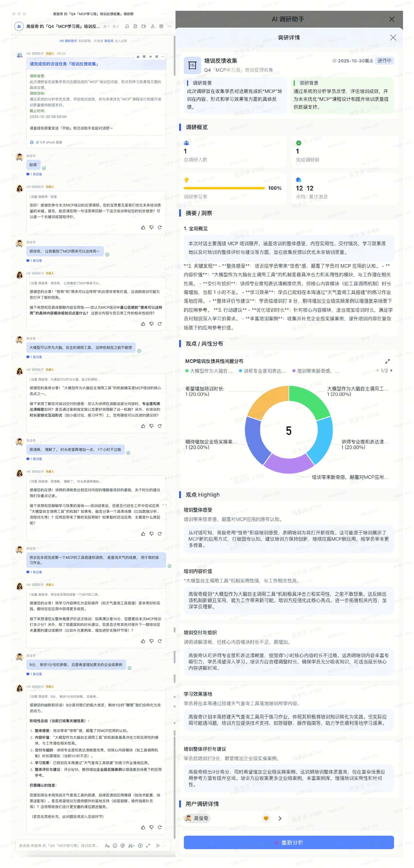Open the calendar icon in chat header
Screen dimensions: 414x868
[x=161, y=26]
